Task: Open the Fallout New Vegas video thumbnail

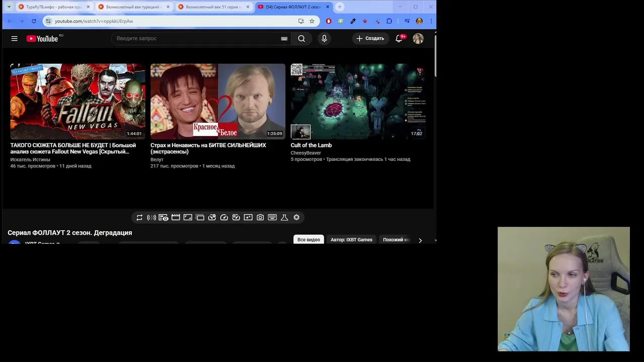Action: click(77, 101)
